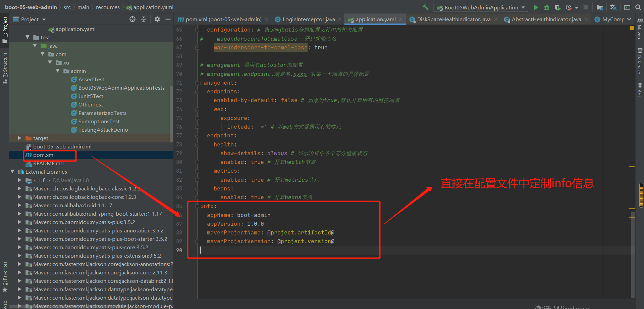Click the Build Project hammer icon
The height and width of the screenshot is (309, 644).
425,7
